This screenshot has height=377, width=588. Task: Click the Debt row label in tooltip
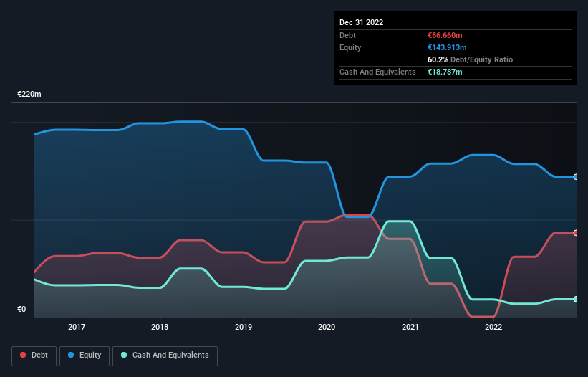tap(347, 35)
